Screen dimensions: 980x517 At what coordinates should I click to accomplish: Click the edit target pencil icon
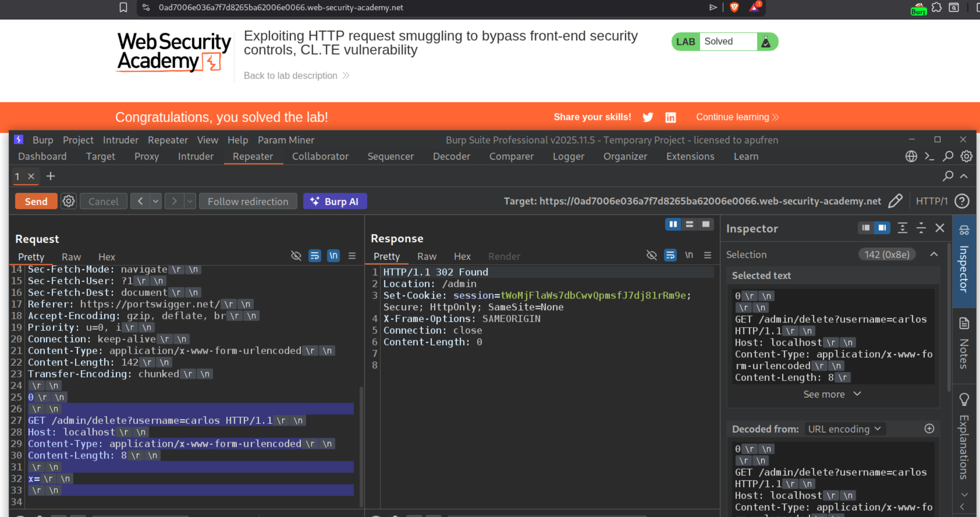pos(895,201)
